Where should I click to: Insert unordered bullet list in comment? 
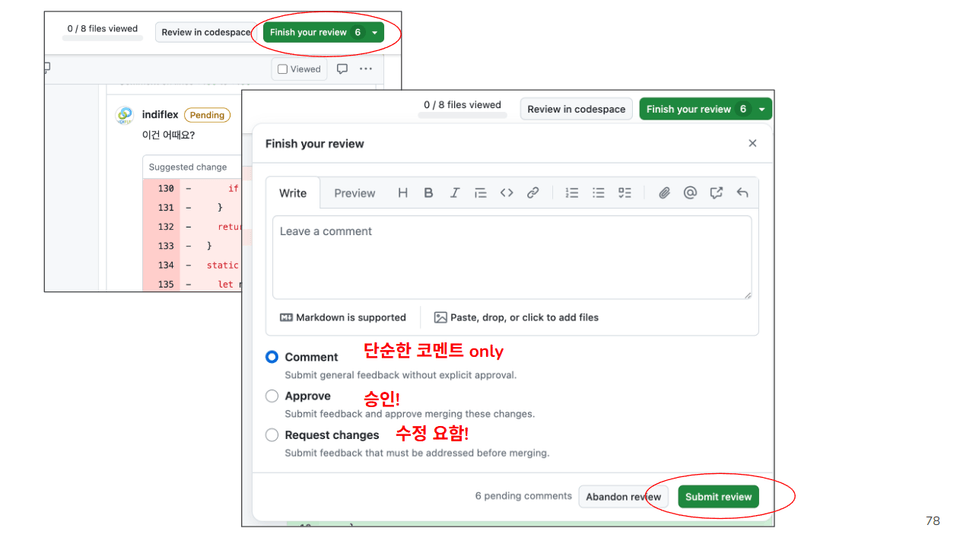(598, 193)
